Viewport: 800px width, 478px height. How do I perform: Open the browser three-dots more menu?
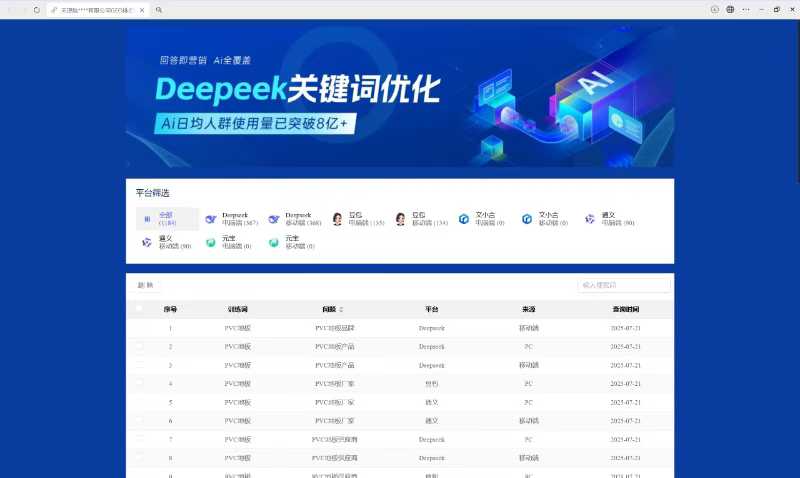(x=746, y=9)
